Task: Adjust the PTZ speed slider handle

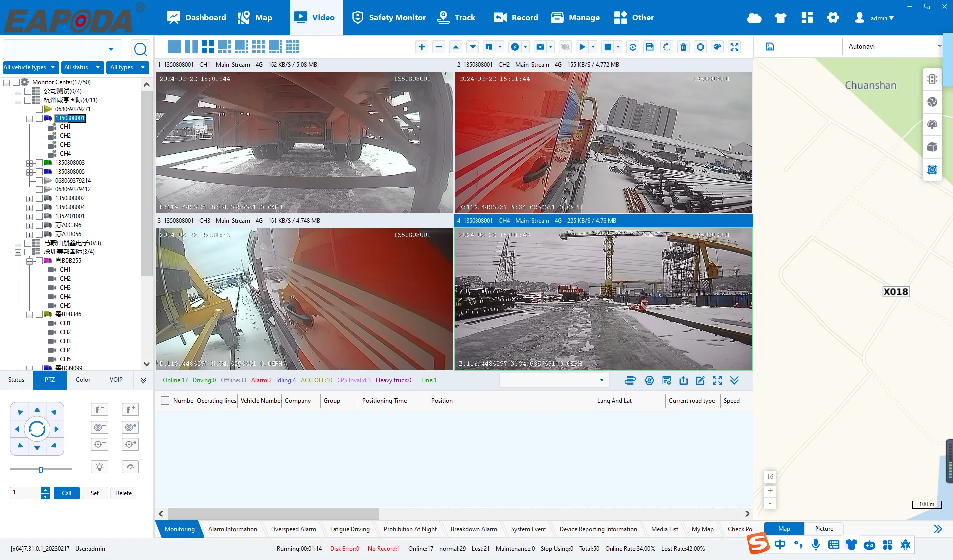Action: tap(41, 469)
